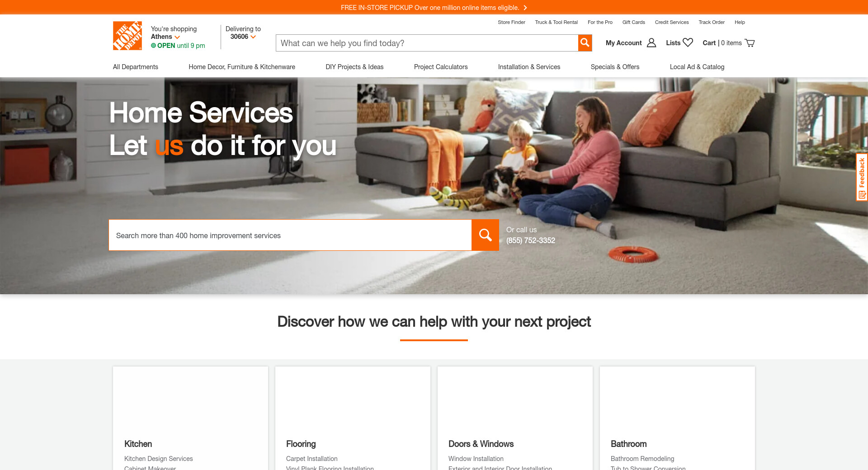Click the Truck & Tool Rental link
Screen dimensions: 868x470
[556, 22]
